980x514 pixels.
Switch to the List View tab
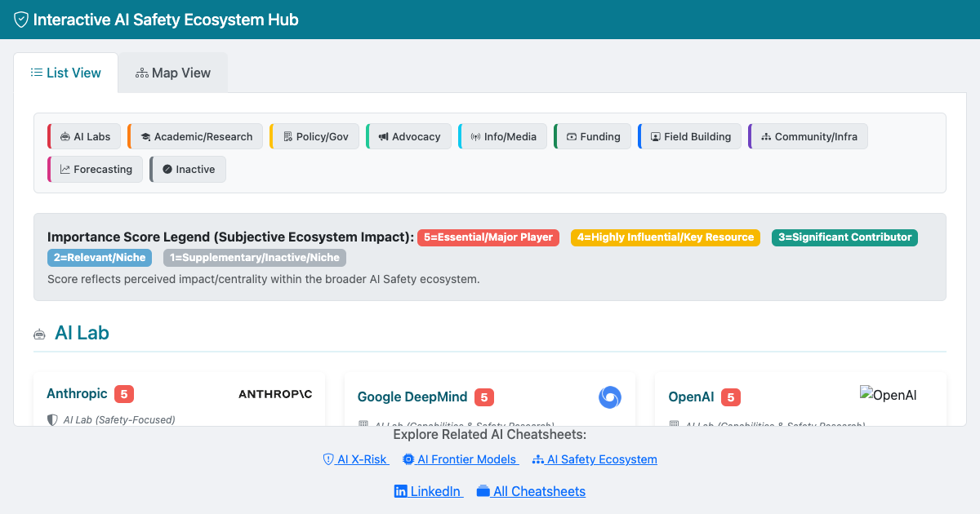pyautogui.click(x=65, y=73)
